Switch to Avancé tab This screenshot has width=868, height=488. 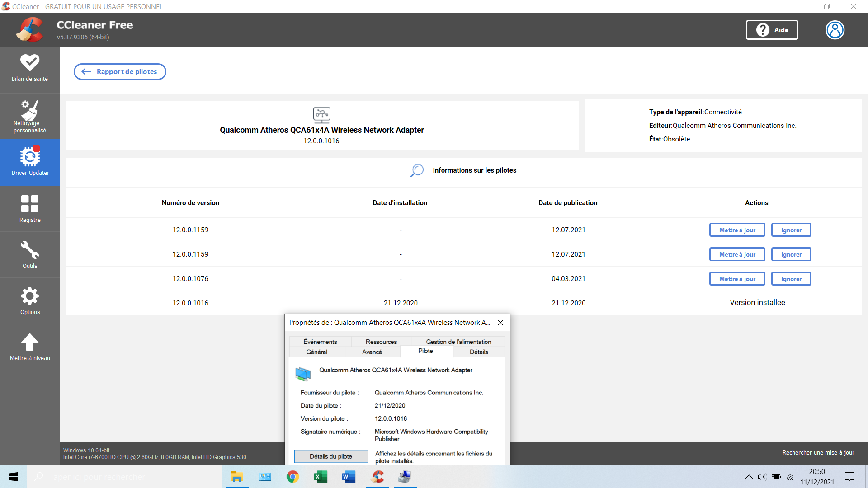point(372,352)
